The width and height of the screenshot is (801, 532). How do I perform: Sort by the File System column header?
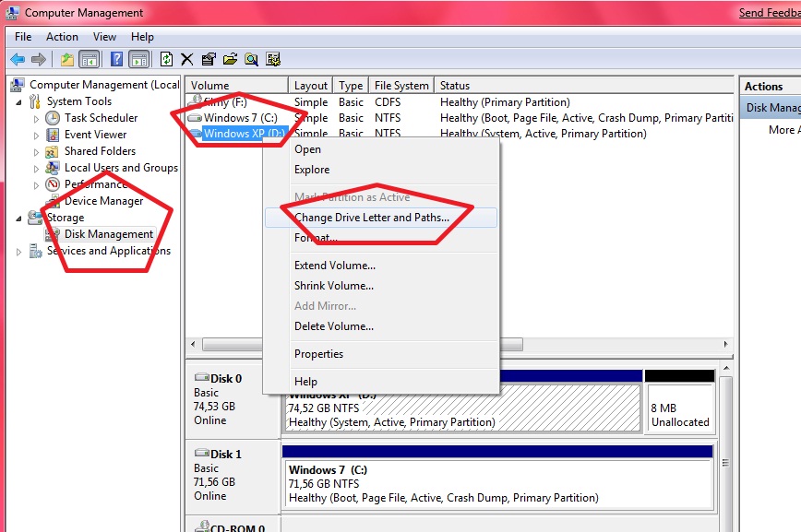coord(401,85)
